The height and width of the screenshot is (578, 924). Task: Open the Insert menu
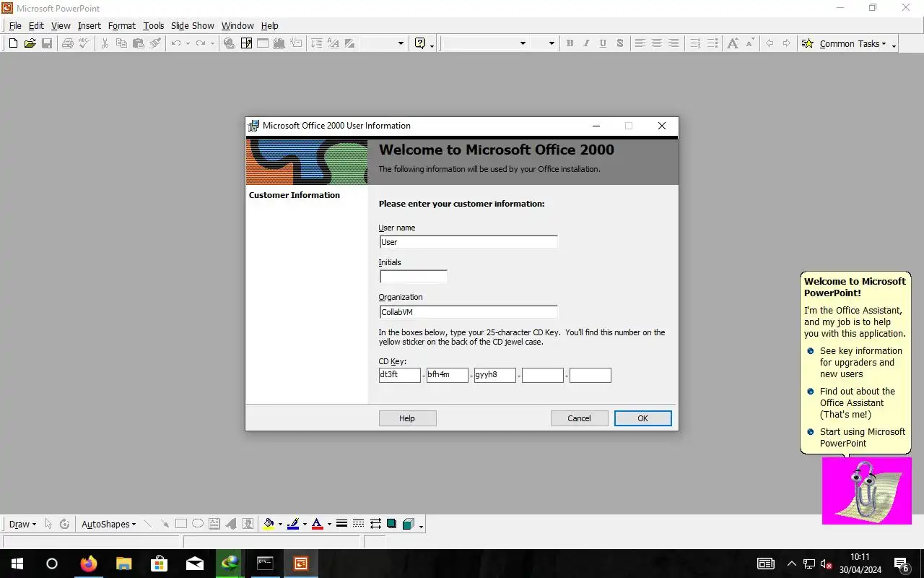click(90, 25)
